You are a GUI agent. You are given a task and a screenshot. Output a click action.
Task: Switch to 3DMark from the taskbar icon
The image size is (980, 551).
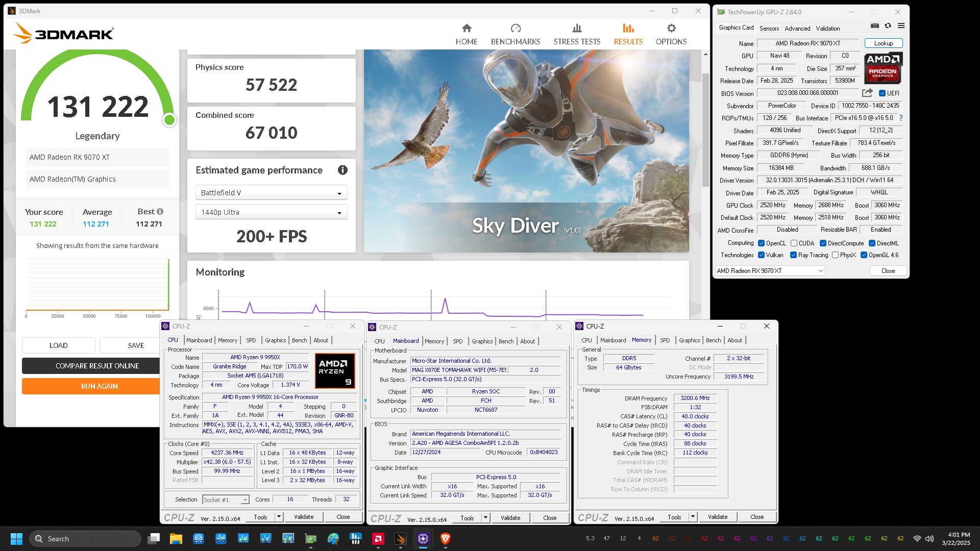tap(401, 539)
